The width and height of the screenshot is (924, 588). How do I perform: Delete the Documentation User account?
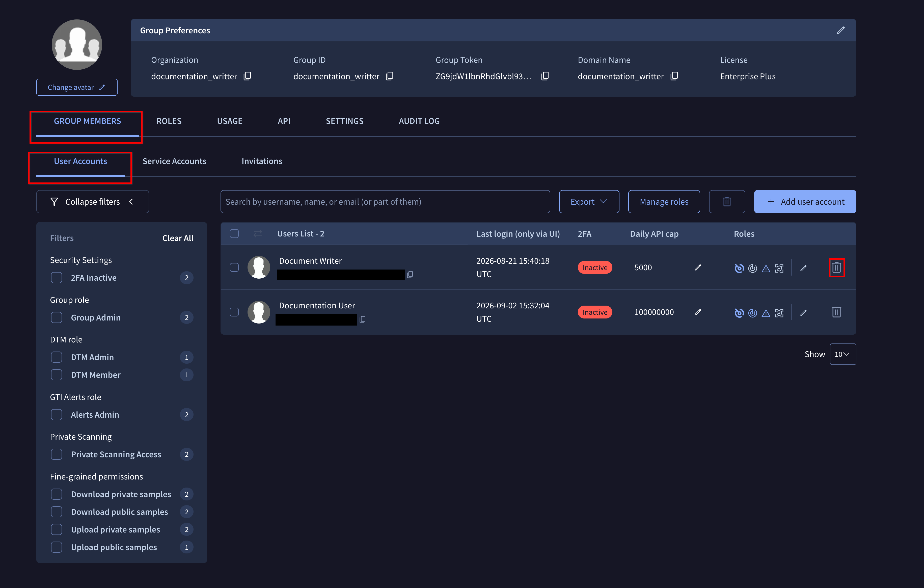point(836,312)
